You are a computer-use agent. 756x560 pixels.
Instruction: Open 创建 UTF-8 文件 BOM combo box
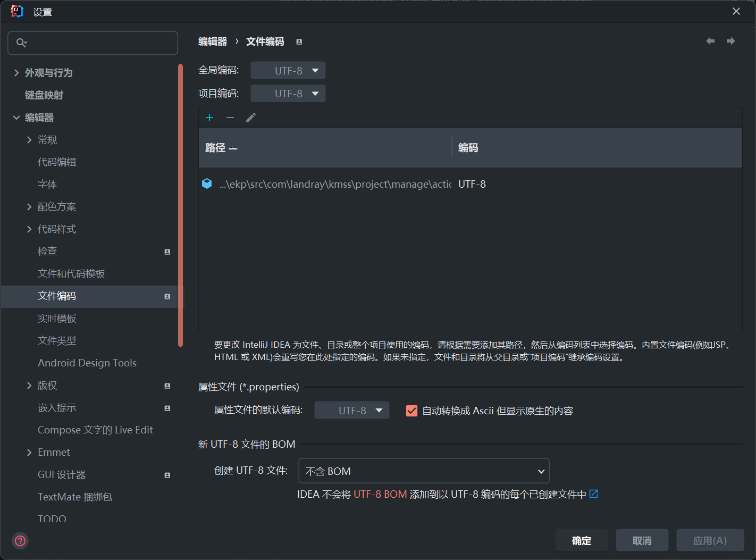(424, 471)
